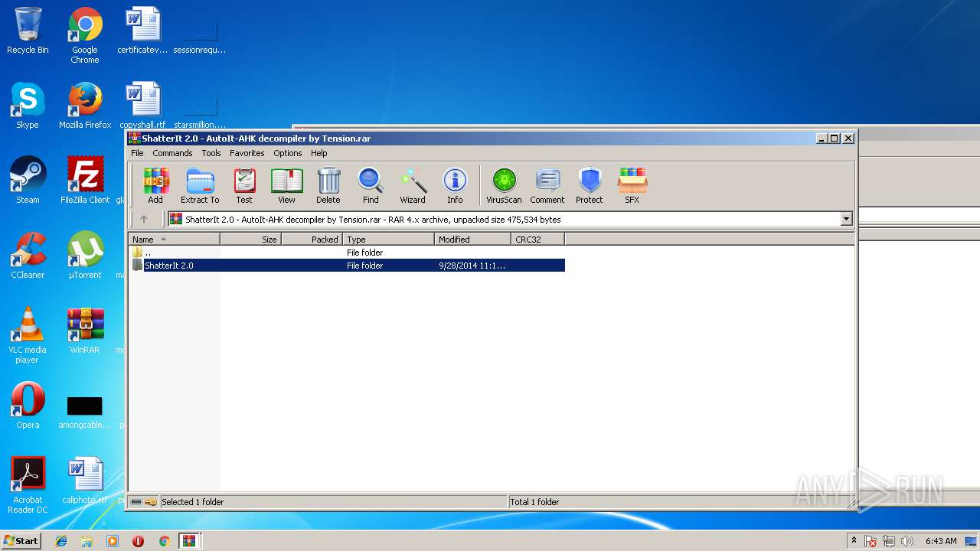Open the VLC media player shortcut
The image size is (980, 551).
[x=28, y=335]
